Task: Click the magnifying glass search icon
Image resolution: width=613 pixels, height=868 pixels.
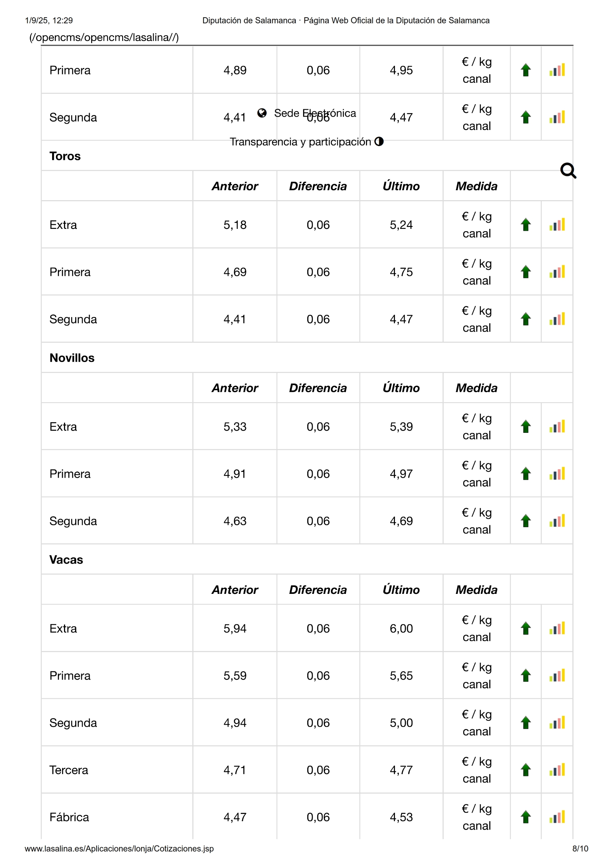Action: 568,171
